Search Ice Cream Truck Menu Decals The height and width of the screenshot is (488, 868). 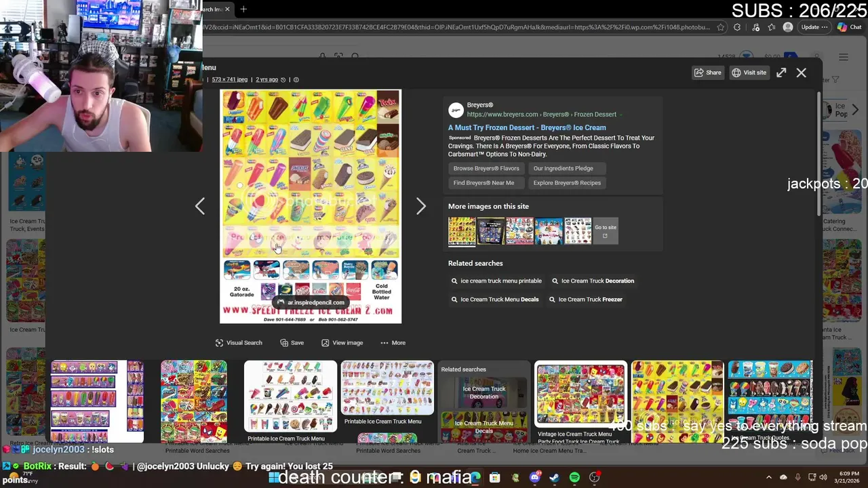495,300
